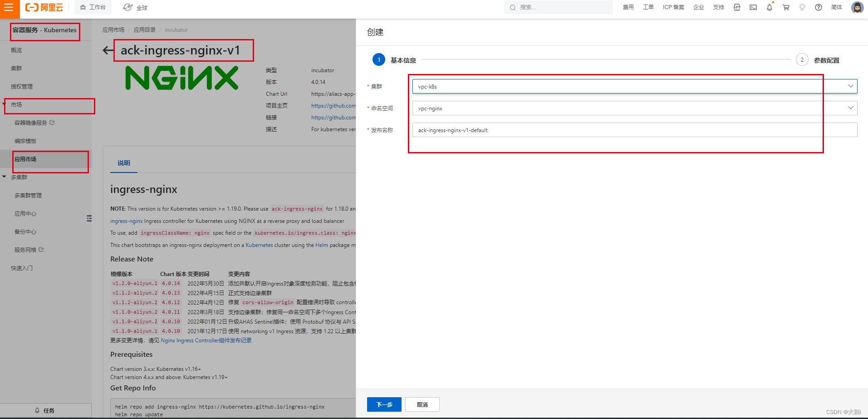This screenshot has height=419, width=868.
Task: Select v1.2.0-aliyun.1 in release table
Action: (x=135, y=283)
